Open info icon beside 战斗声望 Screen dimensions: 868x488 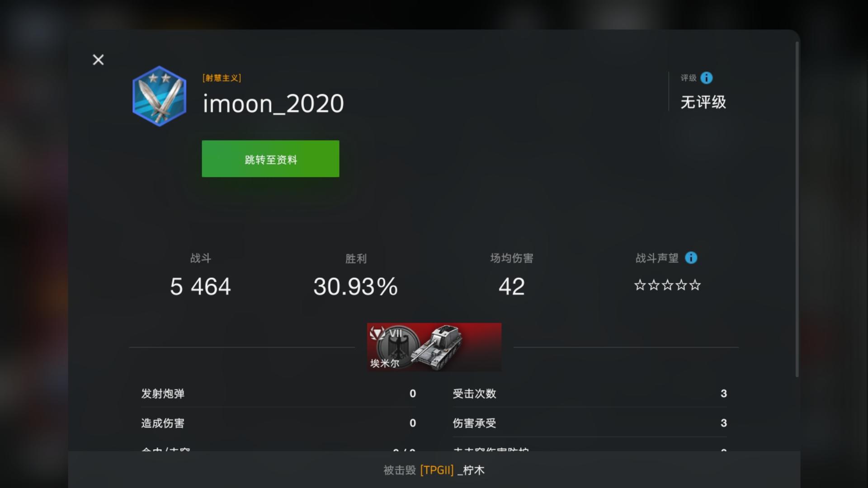click(691, 258)
